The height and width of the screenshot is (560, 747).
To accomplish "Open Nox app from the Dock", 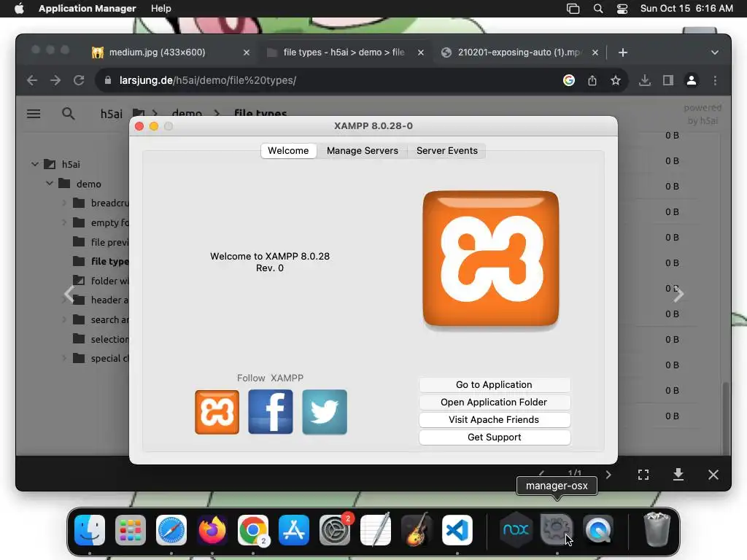I will (516, 530).
